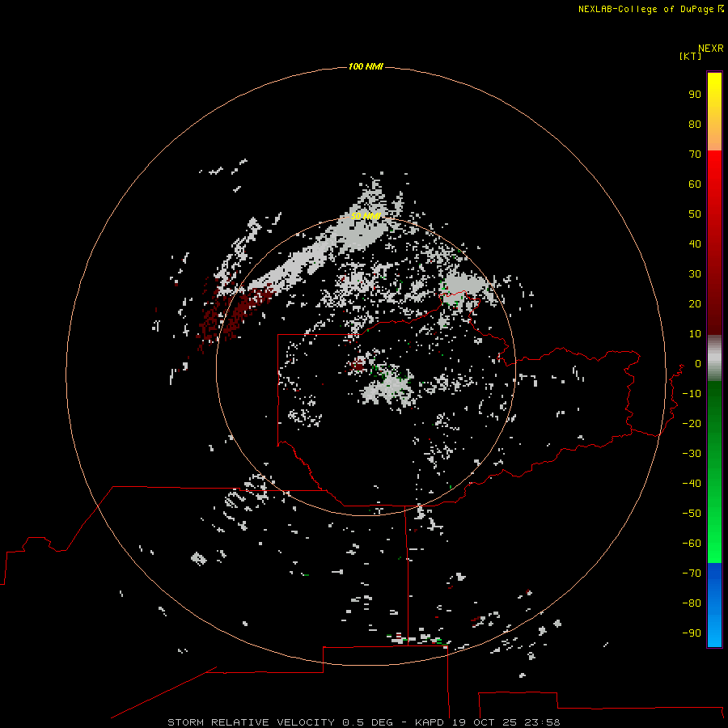Click the 90 value on the velocity scale
The width and height of the screenshot is (728, 728).
[x=695, y=95]
